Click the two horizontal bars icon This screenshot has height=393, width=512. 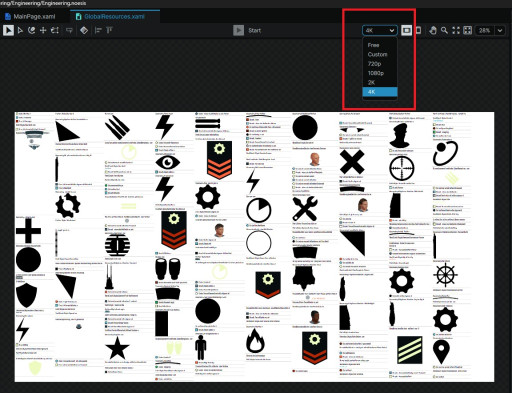click(208, 124)
